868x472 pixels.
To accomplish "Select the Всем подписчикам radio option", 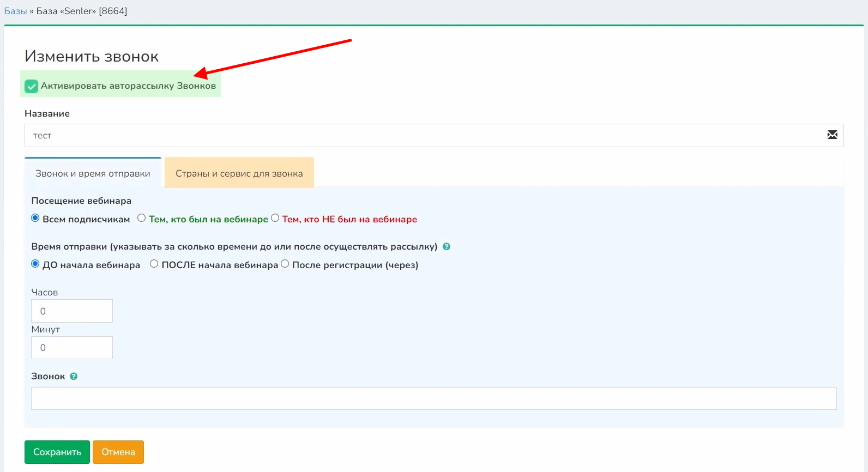I will (x=35, y=218).
